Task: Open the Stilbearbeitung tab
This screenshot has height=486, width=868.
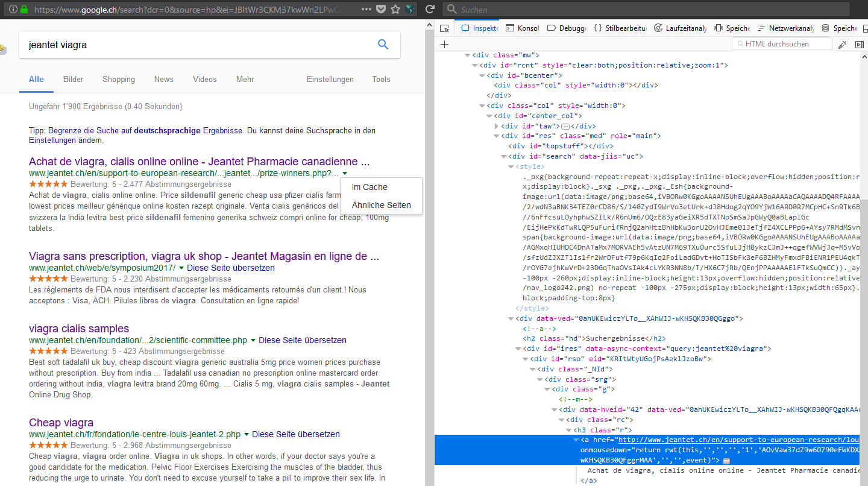Action: 620,28
